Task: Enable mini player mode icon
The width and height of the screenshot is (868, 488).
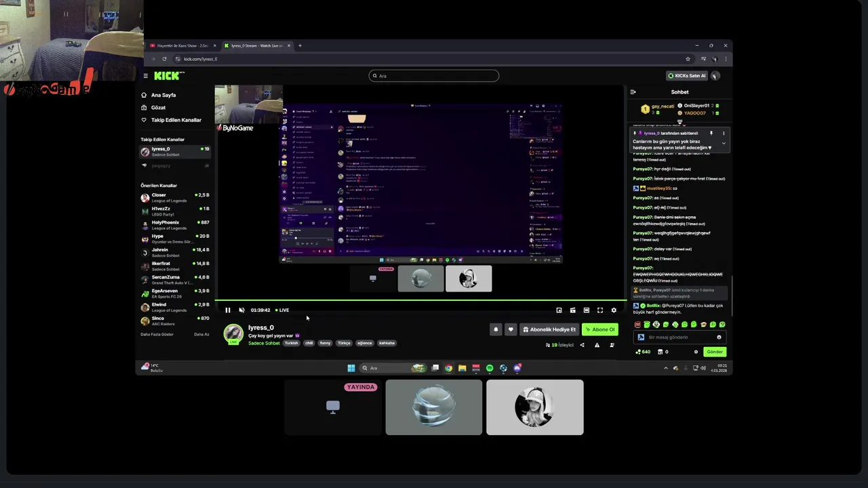Action: click(559, 310)
